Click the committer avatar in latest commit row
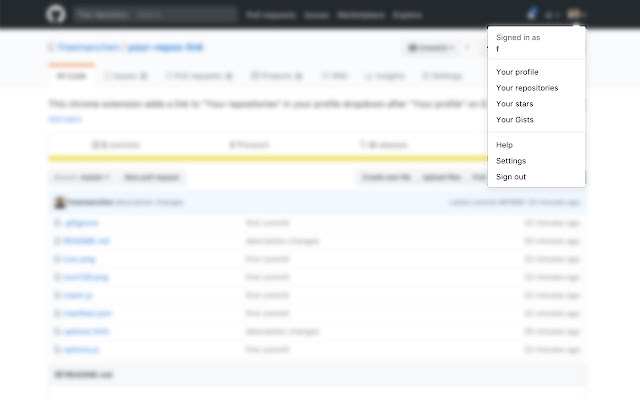 tap(60, 202)
